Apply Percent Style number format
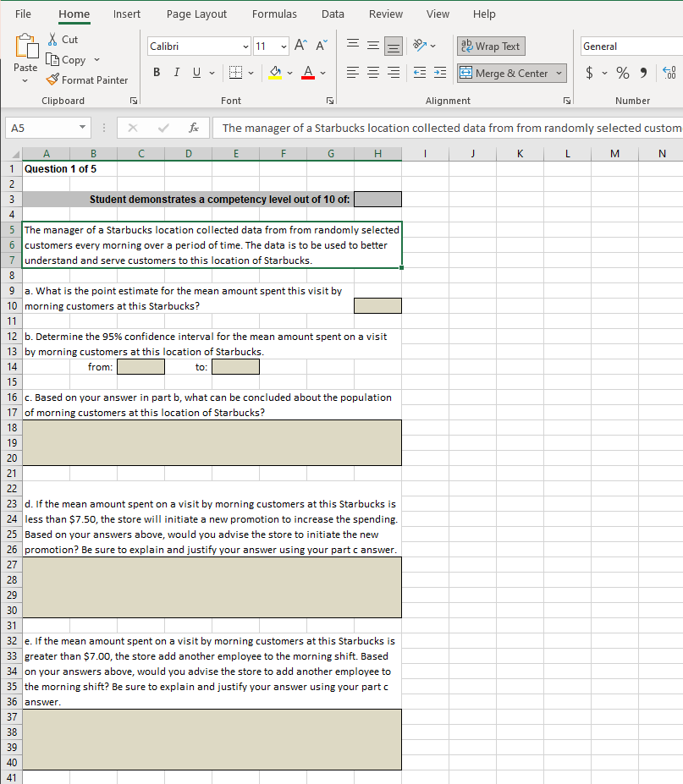Image resolution: width=683 pixels, height=784 pixels. (x=622, y=73)
